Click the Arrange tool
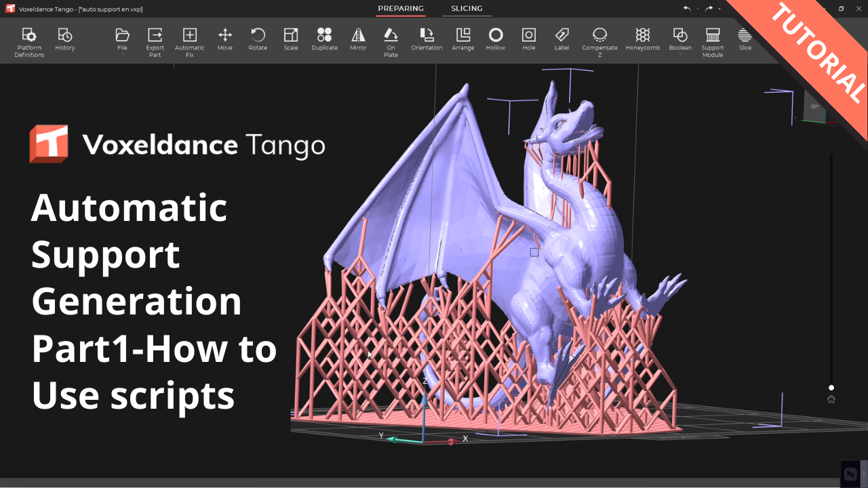Image resolution: width=868 pixels, height=488 pixels. pos(463,39)
